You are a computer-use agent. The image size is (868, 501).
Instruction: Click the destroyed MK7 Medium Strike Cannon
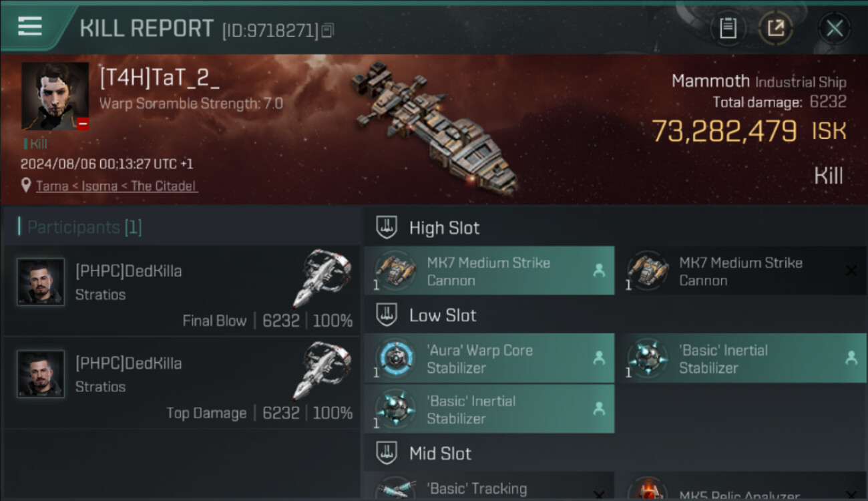741,271
